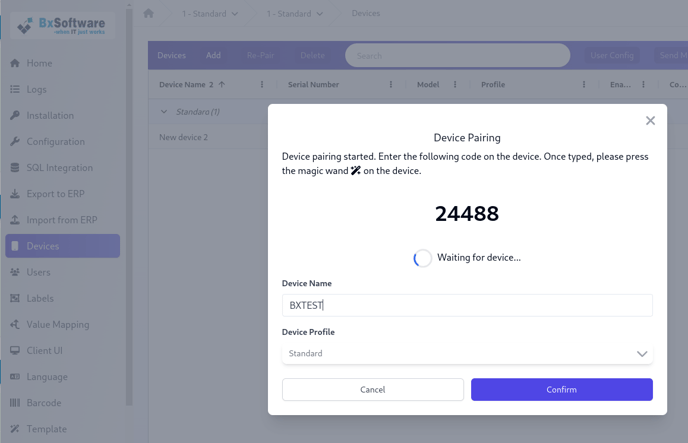Open the Serial Number column menu
The width and height of the screenshot is (688, 443).
click(x=391, y=85)
